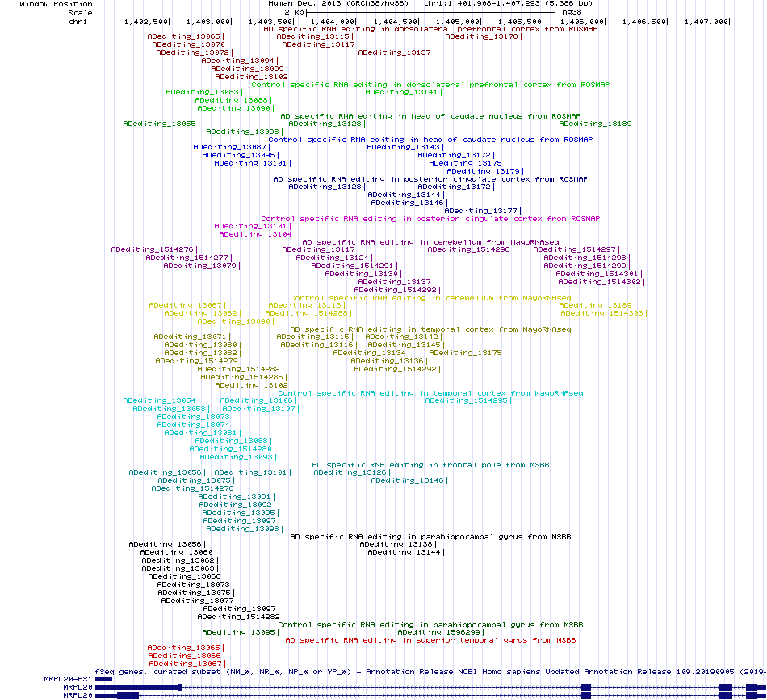Select editing site ADediting_13178

484,36
